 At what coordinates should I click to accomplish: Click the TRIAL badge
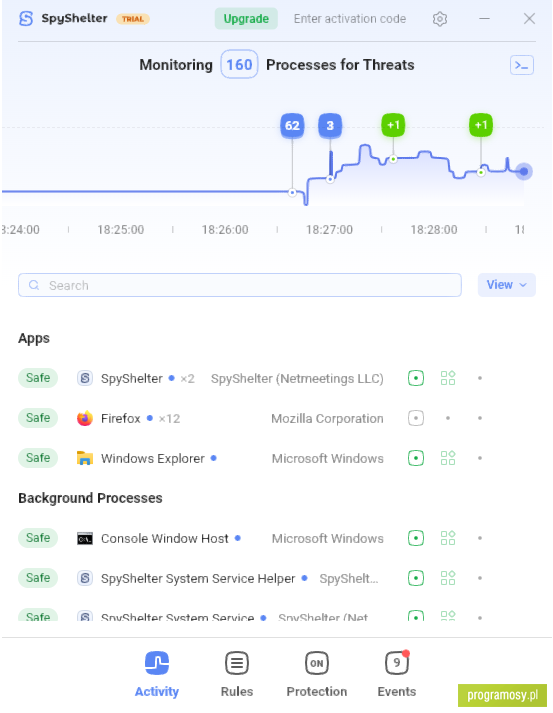point(133,19)
